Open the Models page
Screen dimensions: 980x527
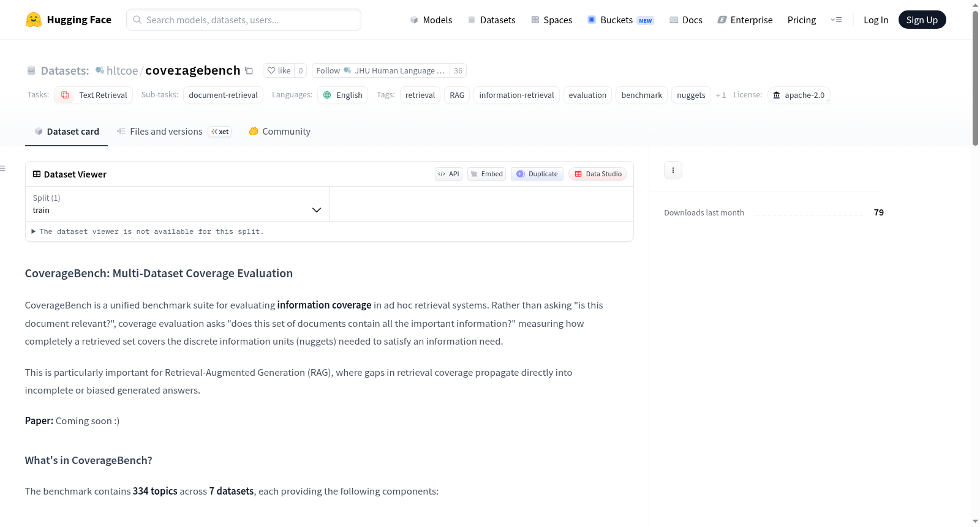pos(431,20)
